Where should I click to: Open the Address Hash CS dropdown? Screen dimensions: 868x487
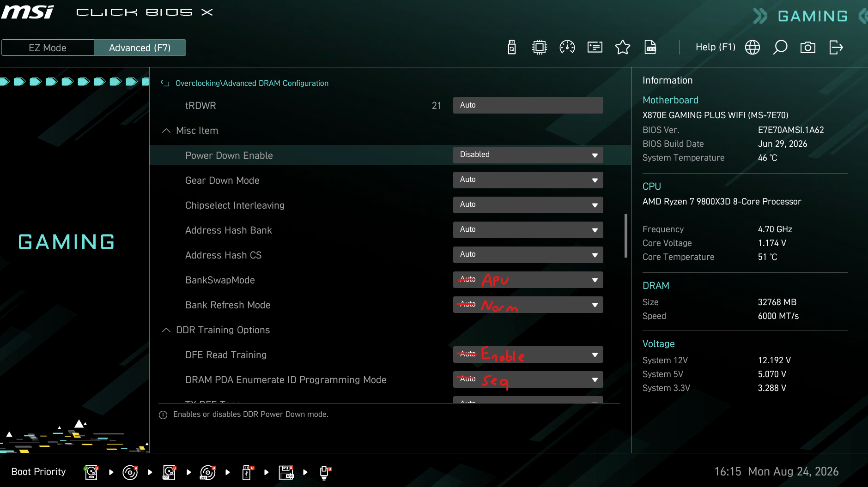click(528, 255)
